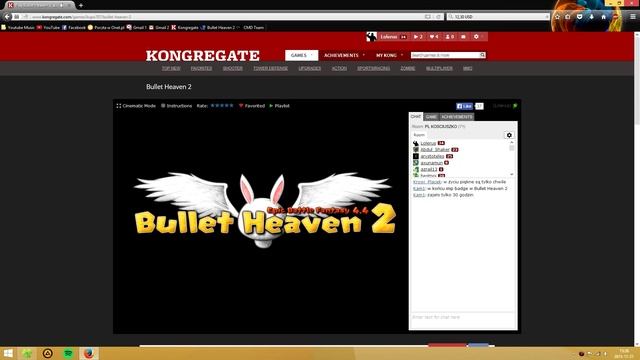The width and height of the screenshot is (640, 360).
Task: Open the SHOOTER category link
Action: pyautogui.click(x=233, y=69)
